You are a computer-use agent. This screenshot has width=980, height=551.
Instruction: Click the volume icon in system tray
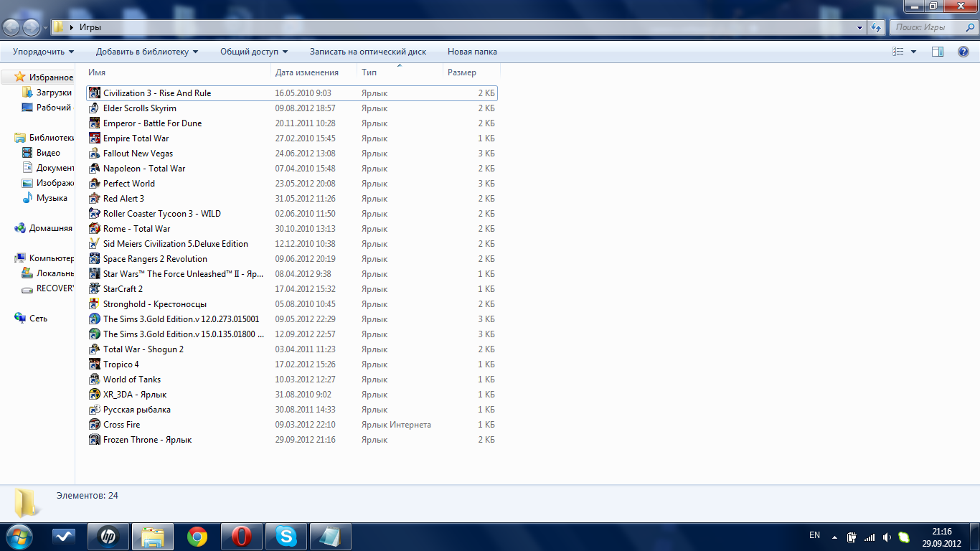point(887,537)
